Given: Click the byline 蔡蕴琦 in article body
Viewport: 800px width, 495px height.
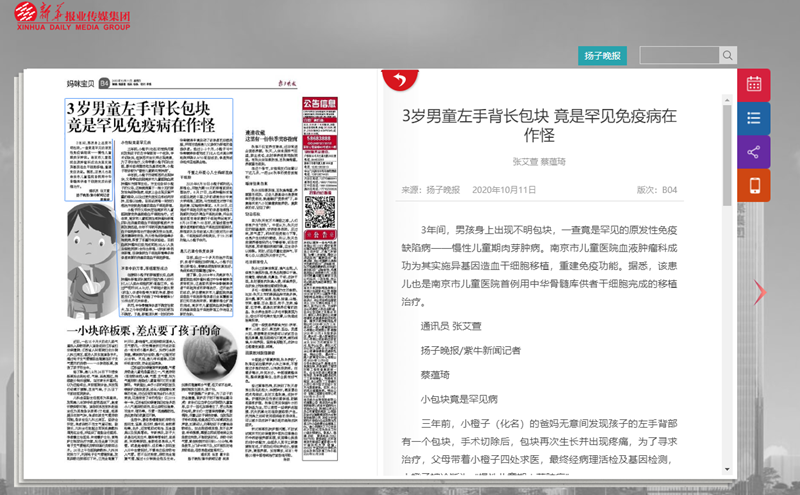Looking at the screenshot, I should (435, 375).
